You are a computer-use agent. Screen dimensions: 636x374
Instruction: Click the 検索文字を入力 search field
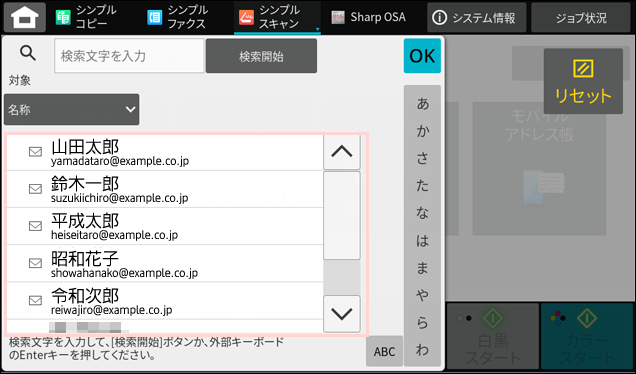click(x=129, y=56)
